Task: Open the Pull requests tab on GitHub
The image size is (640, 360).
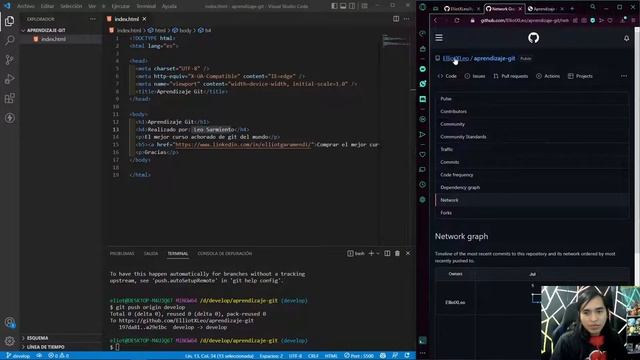Action: pos(510,76)
